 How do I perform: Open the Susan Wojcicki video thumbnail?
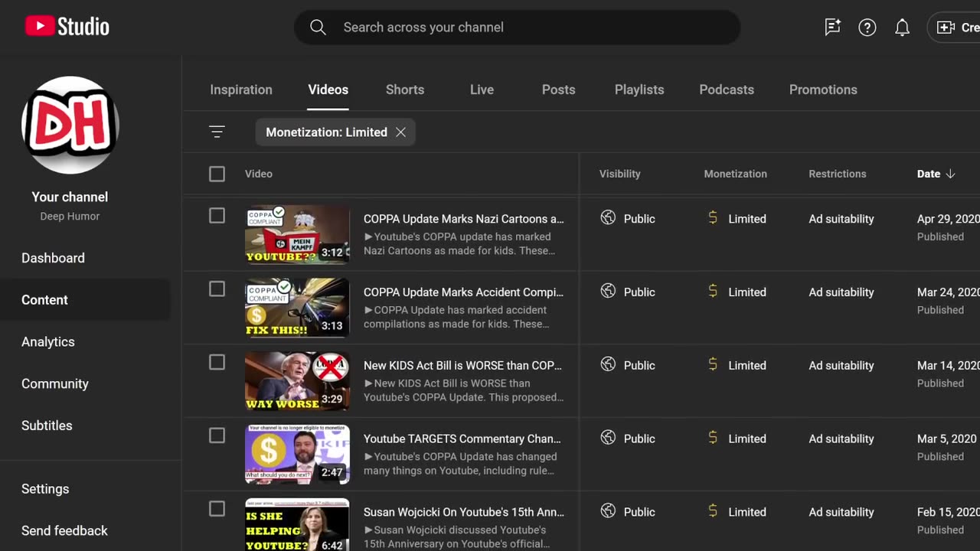[297, 525]
